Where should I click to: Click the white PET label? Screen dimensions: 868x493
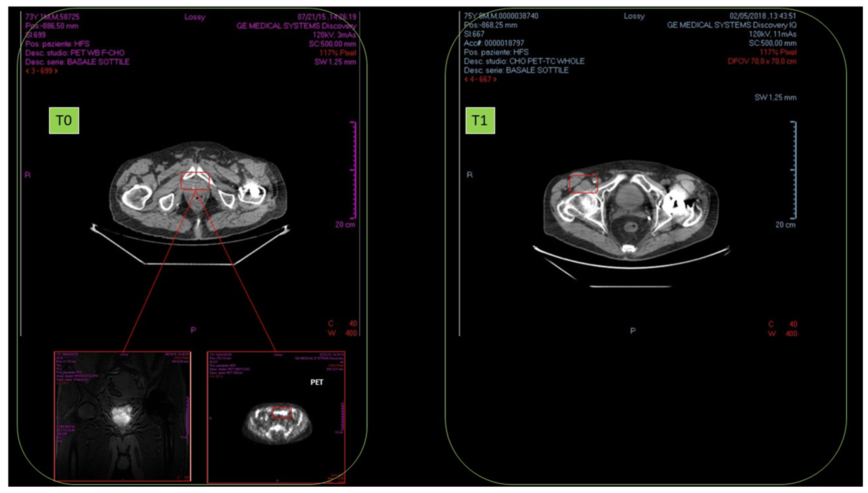point(316,382)
